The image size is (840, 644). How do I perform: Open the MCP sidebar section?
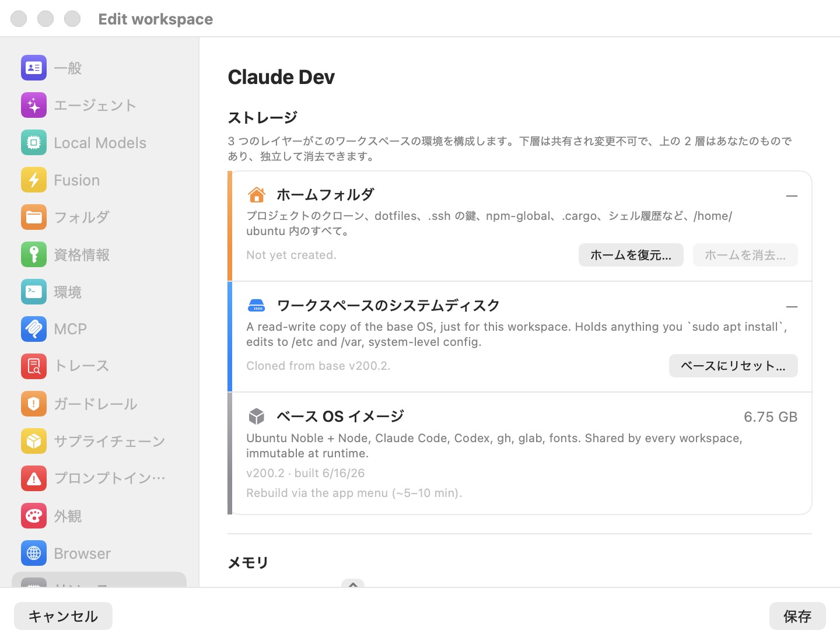(99, 329)
